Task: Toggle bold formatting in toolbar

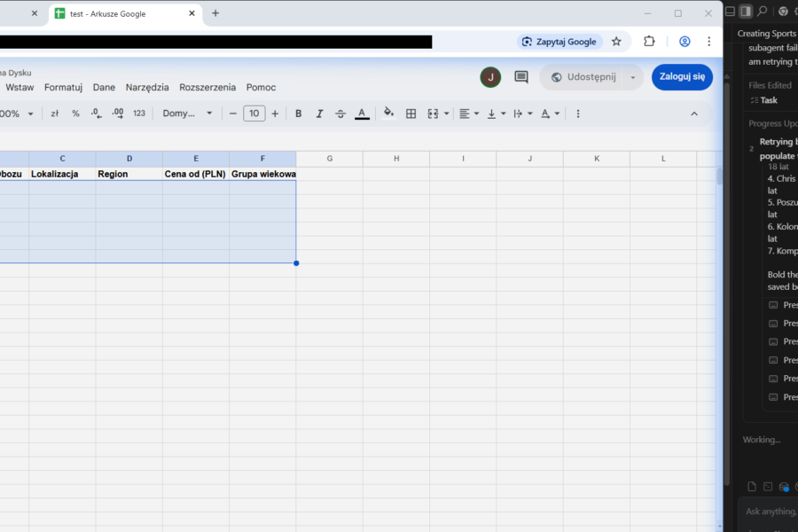Action: pyautogui.click(x=298, y=113)
